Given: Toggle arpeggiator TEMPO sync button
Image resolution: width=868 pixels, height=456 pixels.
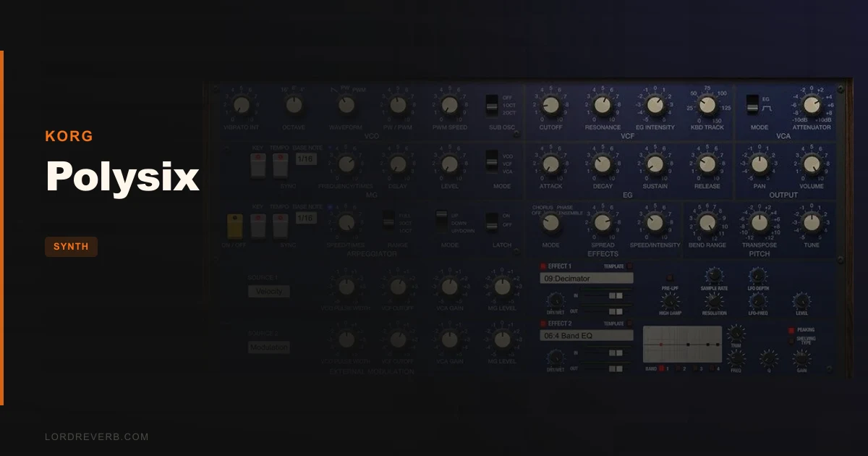Looking at the screenshot, I should click(x=281, y=227).
